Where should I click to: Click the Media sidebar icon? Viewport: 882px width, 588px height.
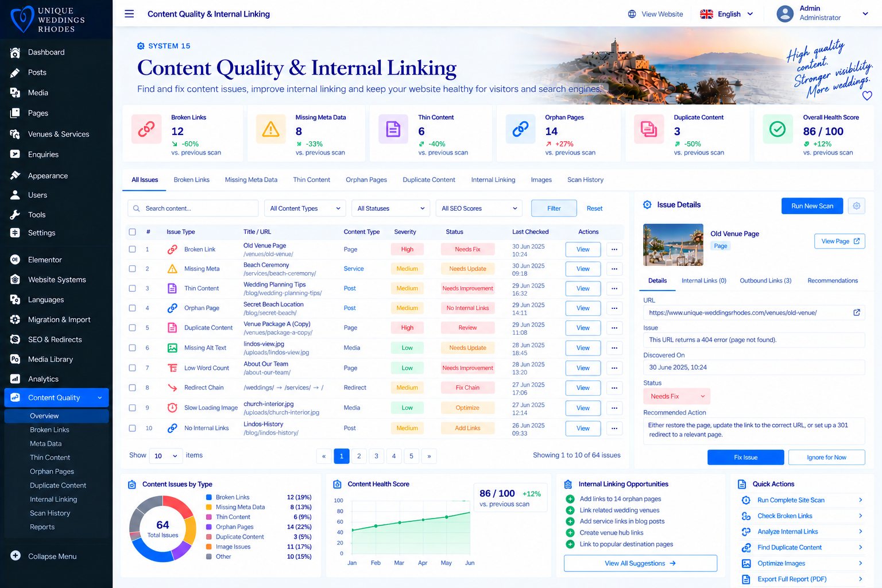[x=15, y=92]
